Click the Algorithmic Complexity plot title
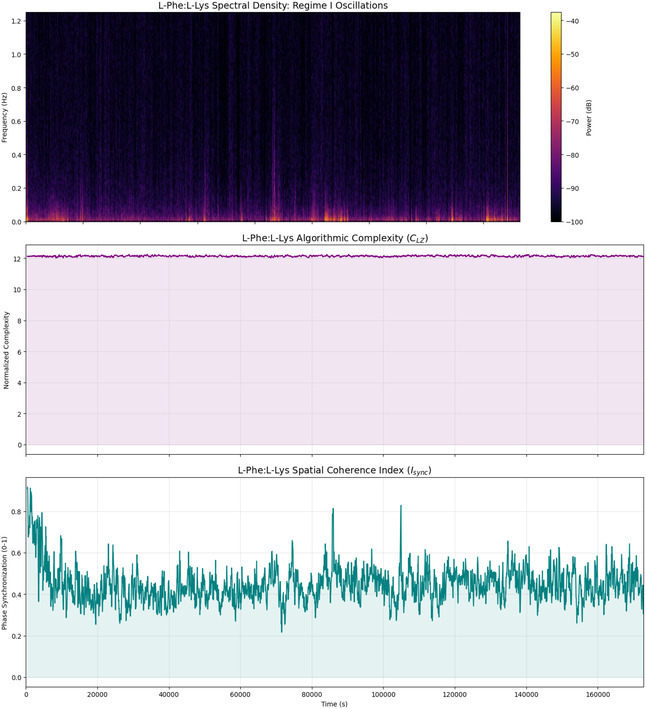Screen dimensions: 646x709 pos(335,238)
